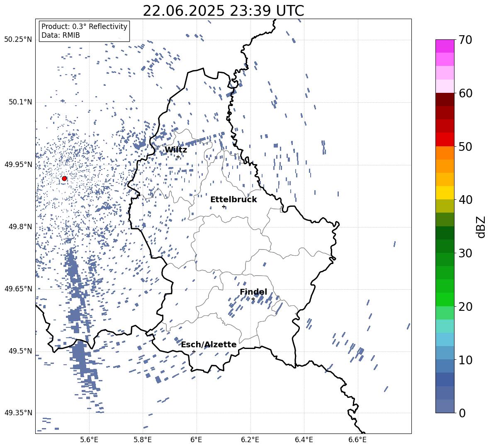
Task: Click the 5.6°E longitude label
Action: pyautogui.click(x=89, y=440)
